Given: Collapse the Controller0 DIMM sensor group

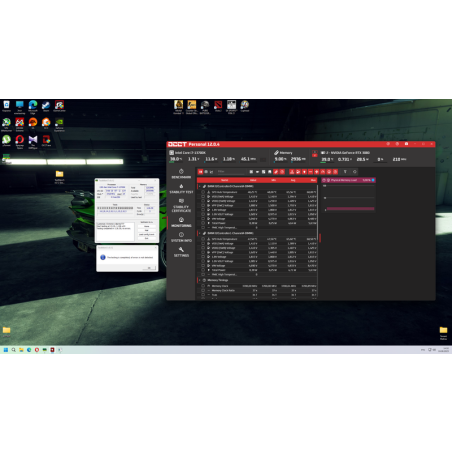Looking at the screenshot, I should pos(200,186).
